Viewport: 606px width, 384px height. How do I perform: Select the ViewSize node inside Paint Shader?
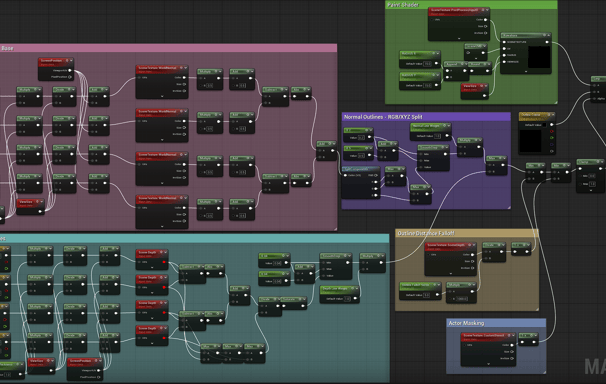(x=475, y=90)
